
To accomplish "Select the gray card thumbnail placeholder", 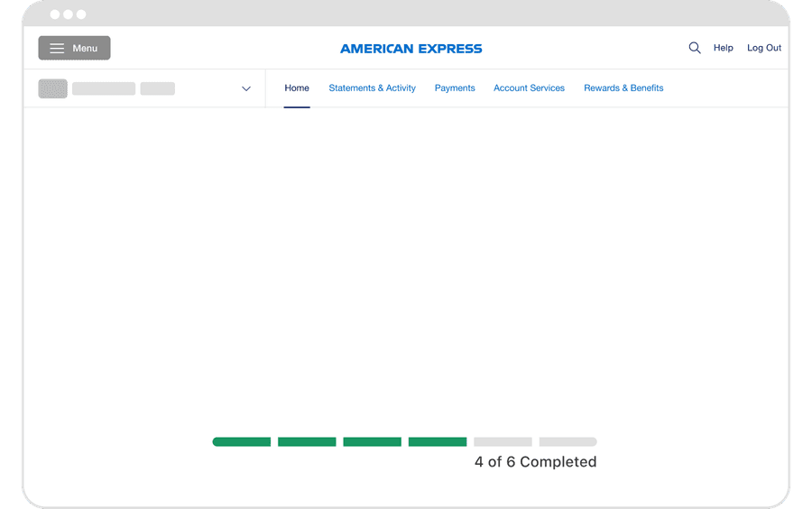I will point(52,88).
